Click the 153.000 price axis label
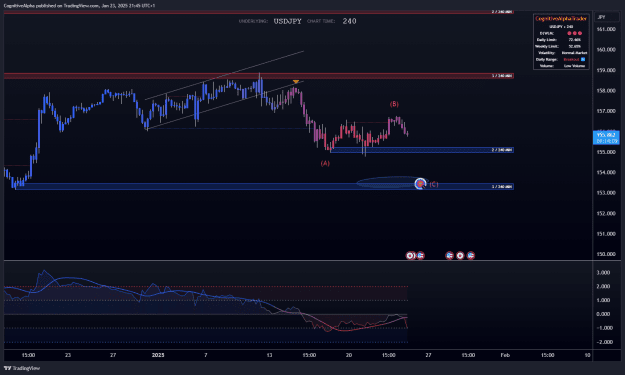 coord(606,192)
